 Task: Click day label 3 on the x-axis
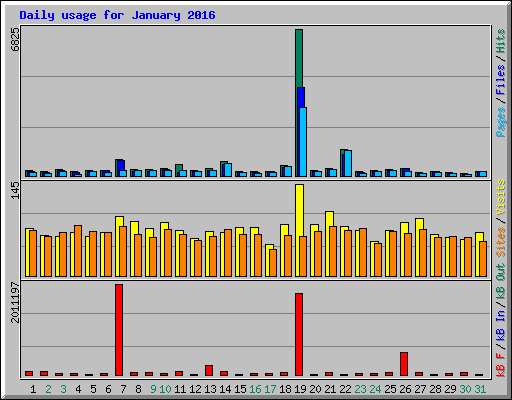pyautogui.click(x=63, y=389)
